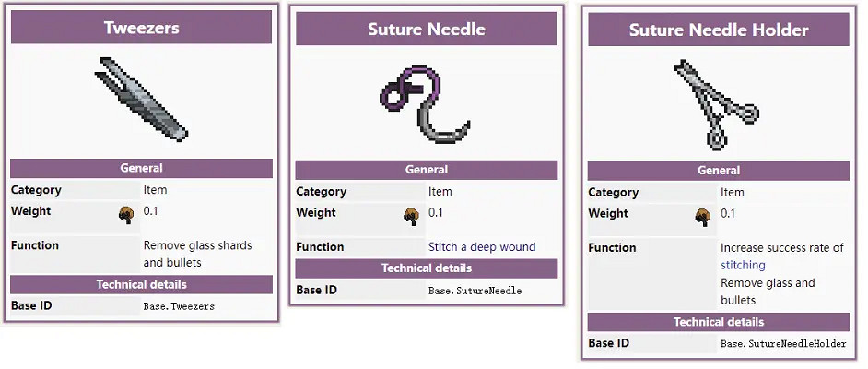The image size is (868, 369).
Task: Click the Tweezers item image
Action: pos(141,99)
